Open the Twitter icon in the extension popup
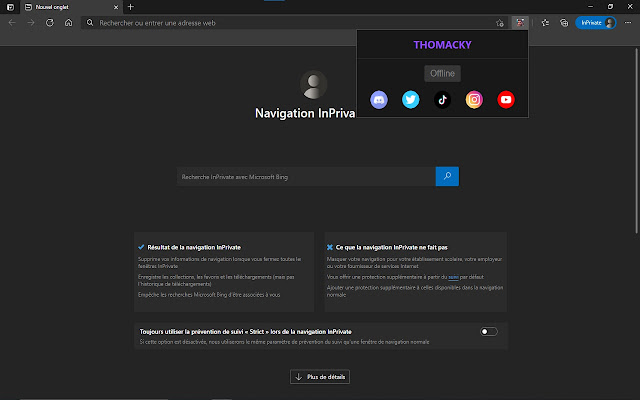The height and width of the screenshot is (400, 640). point(411,100)
